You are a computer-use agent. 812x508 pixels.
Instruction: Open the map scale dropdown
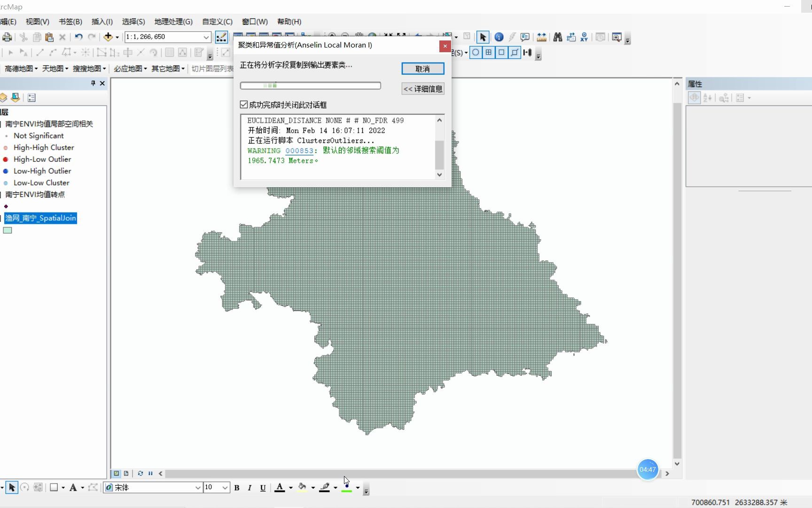tap(207, 37)
